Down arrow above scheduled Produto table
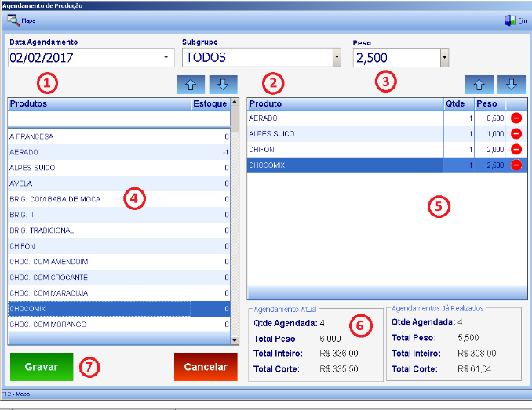Screen dimensions: 532x410 512,85
